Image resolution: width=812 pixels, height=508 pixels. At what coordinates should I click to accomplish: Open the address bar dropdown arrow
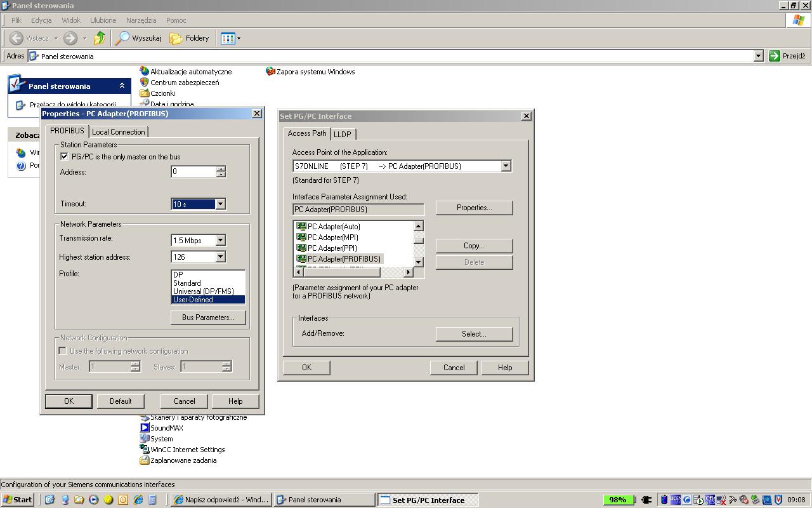coord(757,56)
